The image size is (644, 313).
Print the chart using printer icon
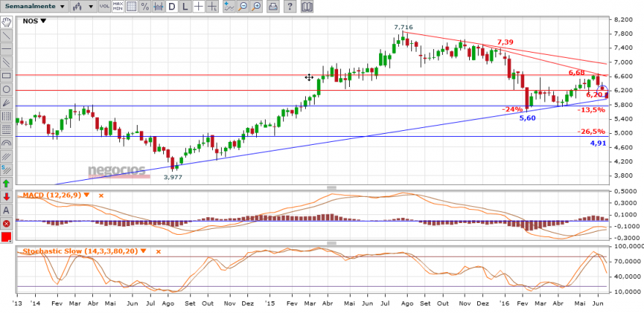(272, 6)
